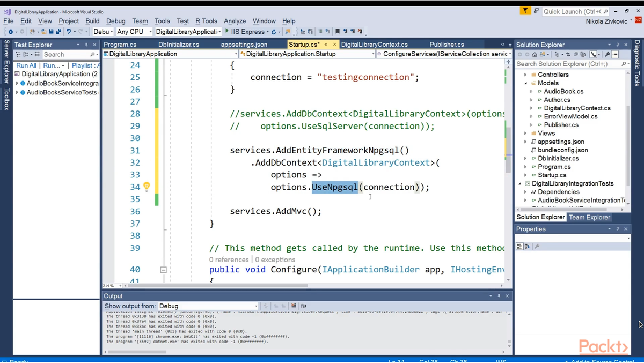
Task: Pin the Output panel with the pushpin
Action: point(499,296)
